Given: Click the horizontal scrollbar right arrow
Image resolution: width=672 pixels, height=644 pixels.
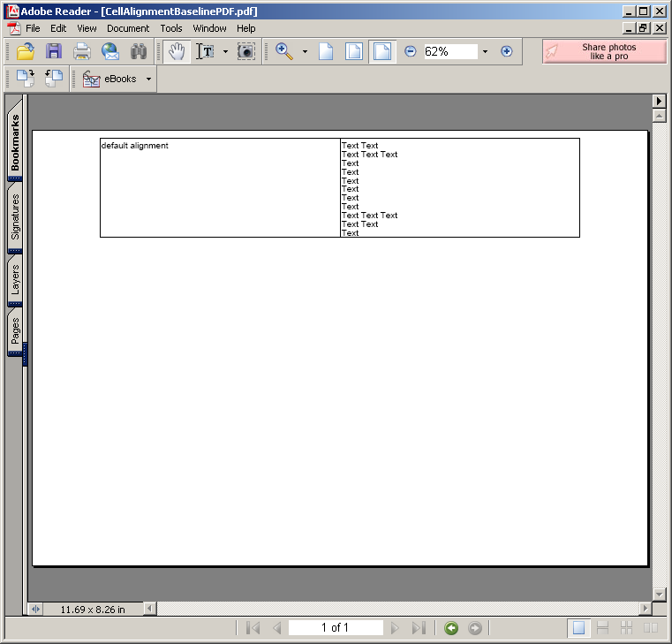Looking at the screenshot, I should coord(646,609).
